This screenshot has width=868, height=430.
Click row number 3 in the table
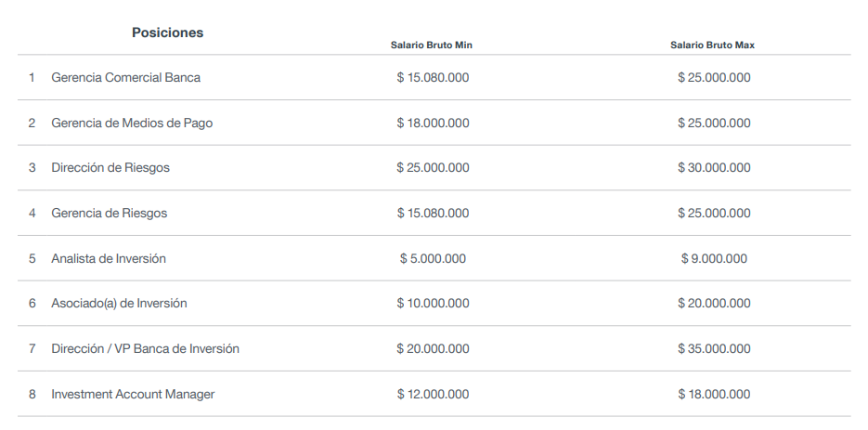click(32, 168)
